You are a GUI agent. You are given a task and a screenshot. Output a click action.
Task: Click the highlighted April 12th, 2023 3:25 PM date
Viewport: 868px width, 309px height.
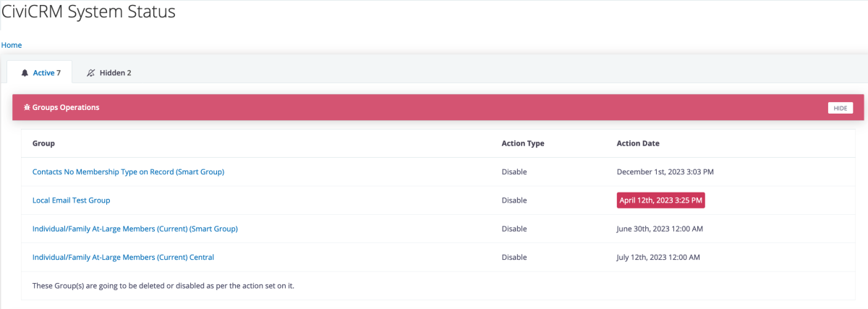[661, 200]
